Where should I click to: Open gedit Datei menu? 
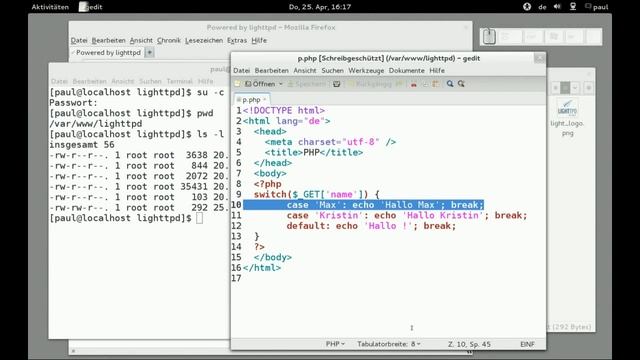[242, 71]
